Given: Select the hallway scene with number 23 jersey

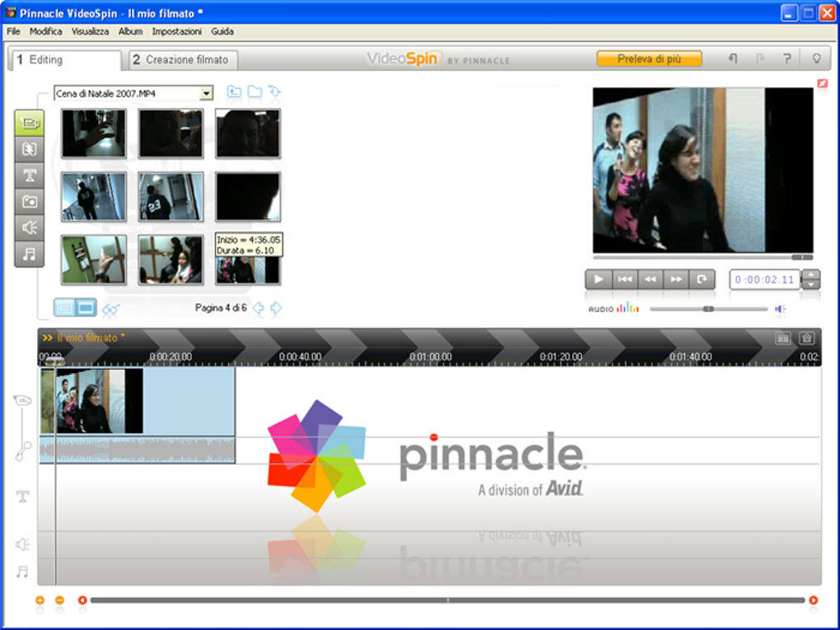Looking at the screenshot, I should (x=171, y=197).
